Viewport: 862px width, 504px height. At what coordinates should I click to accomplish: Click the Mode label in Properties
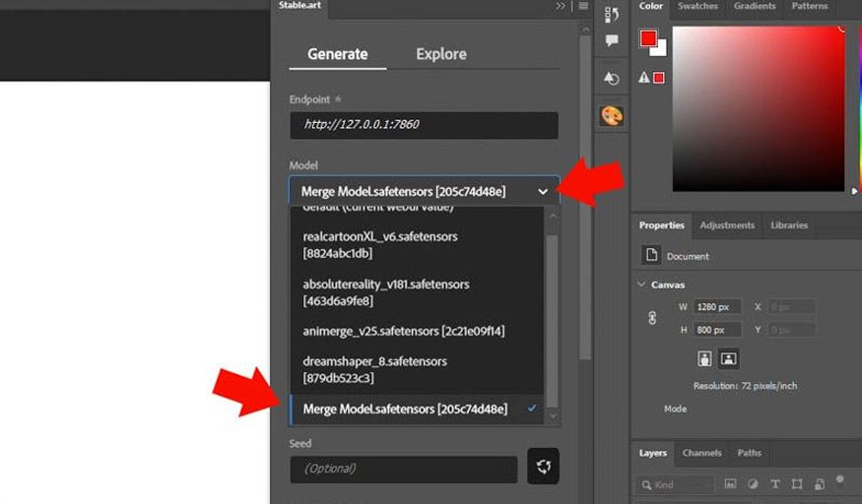coord(675,409)
